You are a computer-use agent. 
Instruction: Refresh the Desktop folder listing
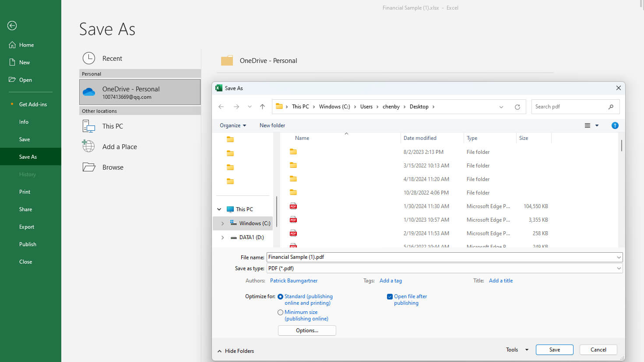tap(517, 106)
